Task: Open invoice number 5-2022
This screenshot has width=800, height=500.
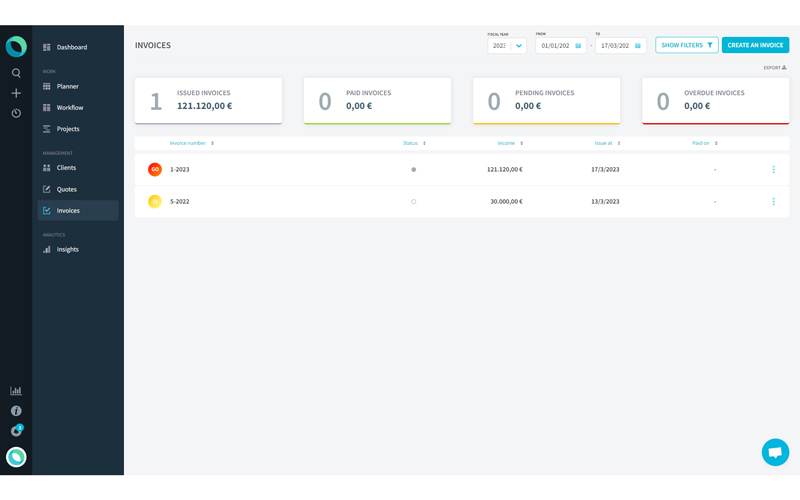Action: coord(180,202)
